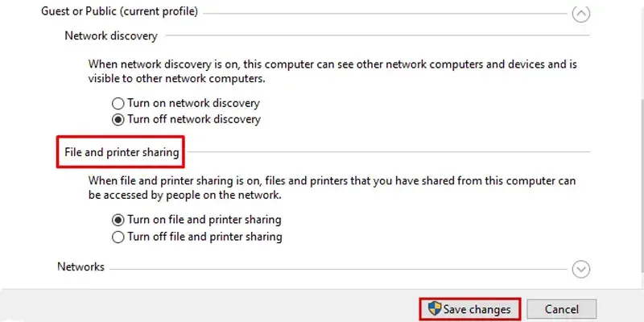
Task: Click empty area of the bottom button bar
Action: click(x=205, y=306)
